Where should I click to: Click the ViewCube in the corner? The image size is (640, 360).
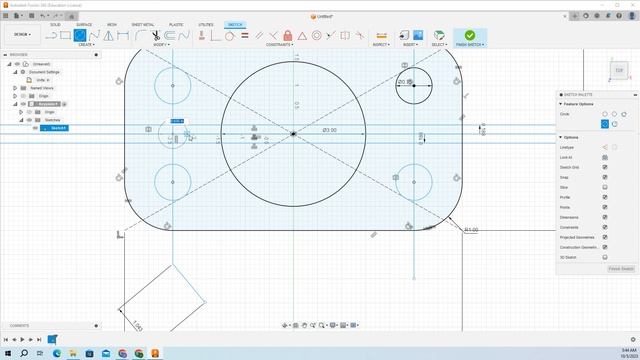click(x=619, y=70)
